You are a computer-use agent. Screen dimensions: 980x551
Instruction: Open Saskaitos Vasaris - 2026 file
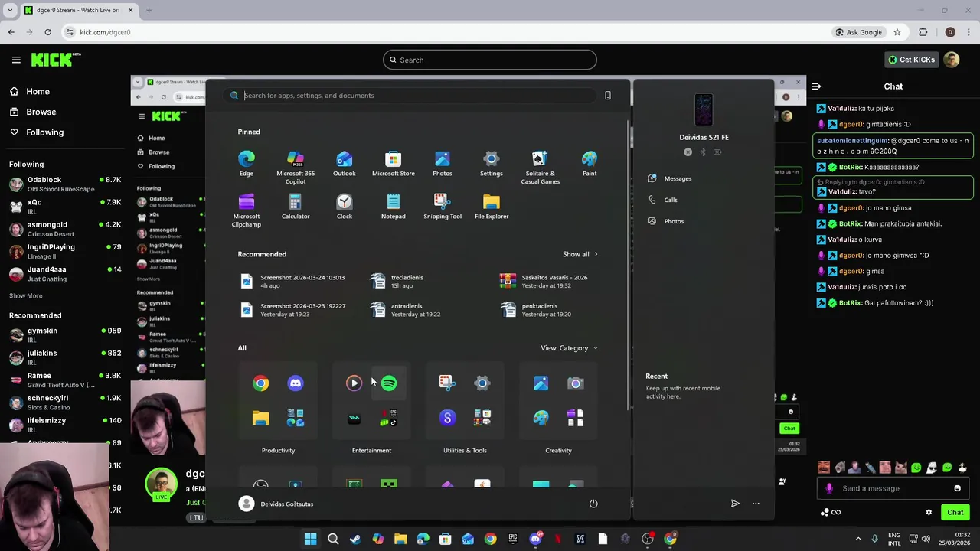544,282
